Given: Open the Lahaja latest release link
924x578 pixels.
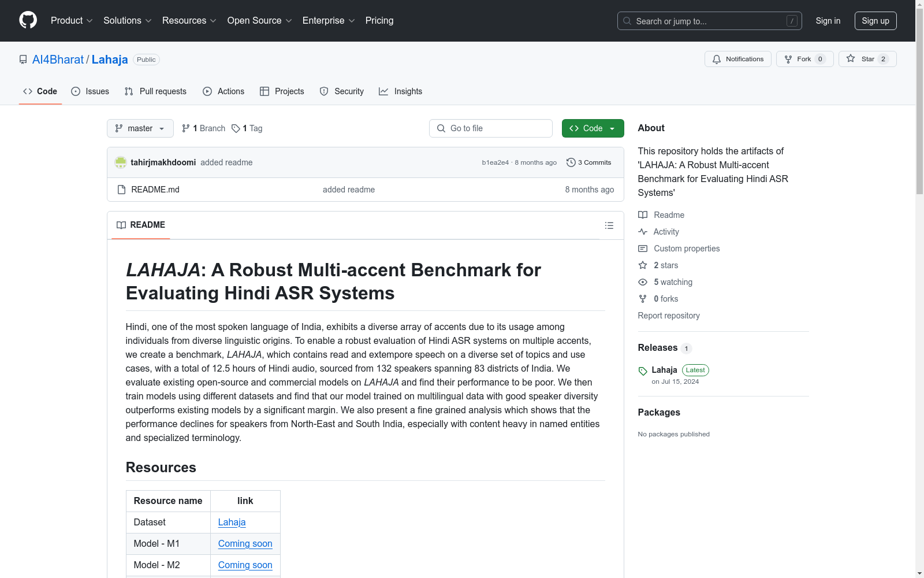Looking at the screenshot, I should point(665,370).
